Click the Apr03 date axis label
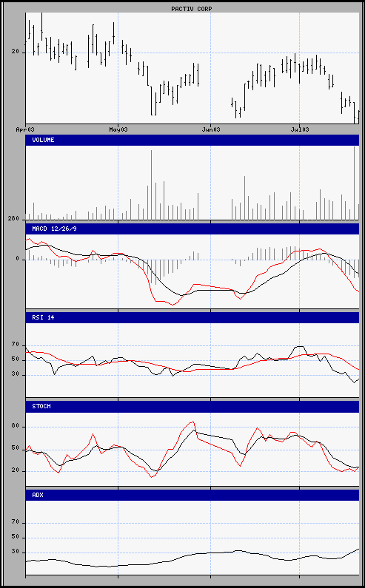The width and height of the screenshot is (365, 588). pos(25,129)
